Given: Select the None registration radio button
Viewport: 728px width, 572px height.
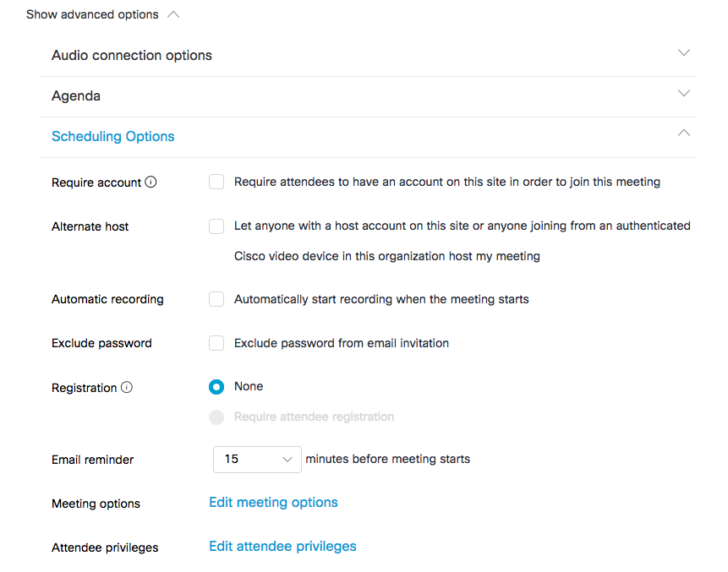Looking at the screenshot, I should pyautogui.click(x=216, y=387).
